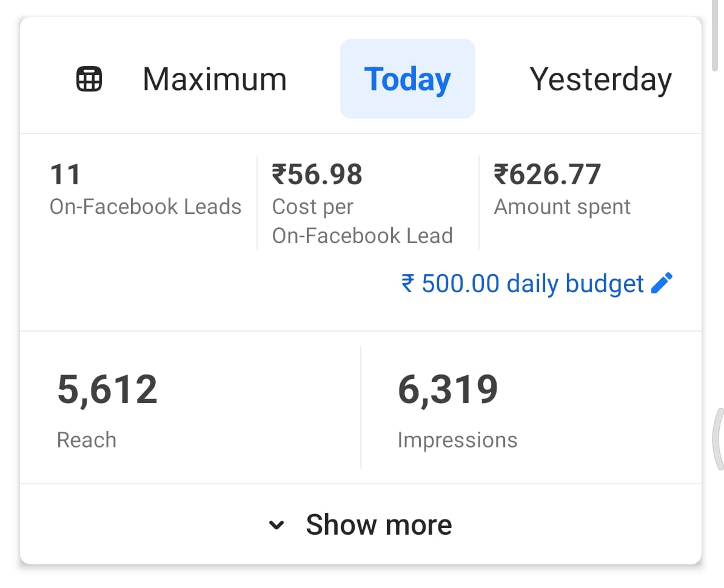Click the On-Facebook Leads label
724x588 pixels.
(x=146, y=207)
